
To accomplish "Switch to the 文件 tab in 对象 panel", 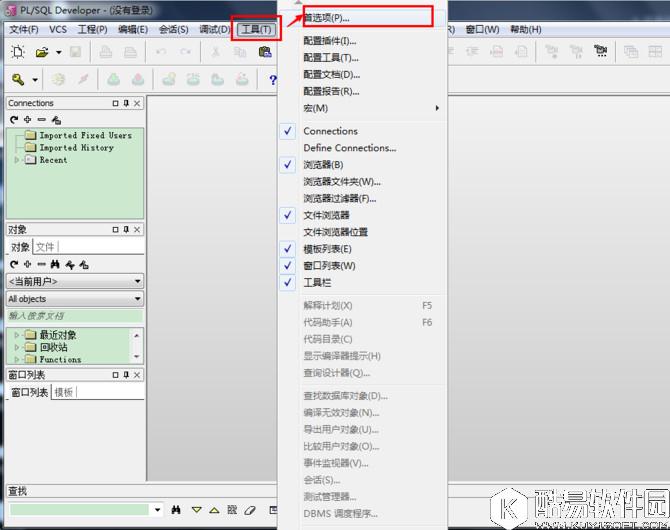I will pyautogui.click(x=45, y=247).
